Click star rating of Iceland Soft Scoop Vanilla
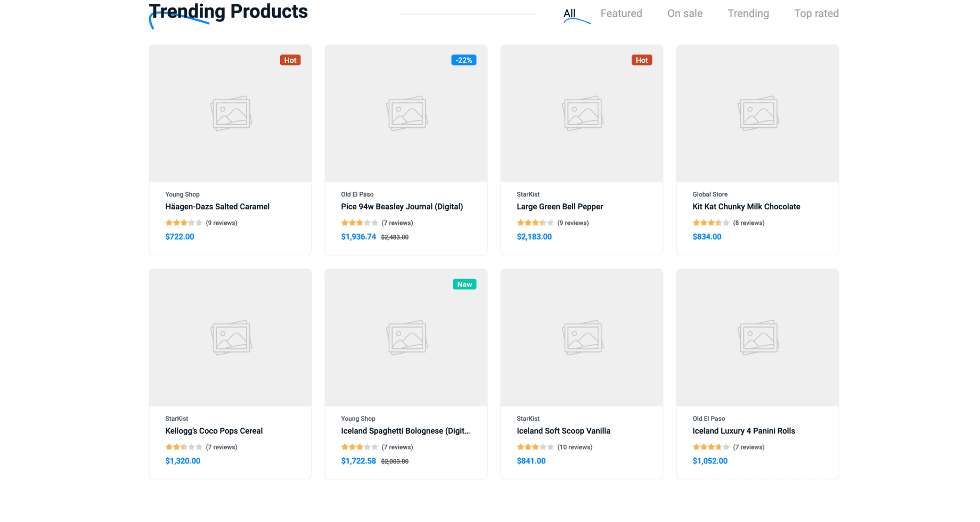 coord(535,447)
